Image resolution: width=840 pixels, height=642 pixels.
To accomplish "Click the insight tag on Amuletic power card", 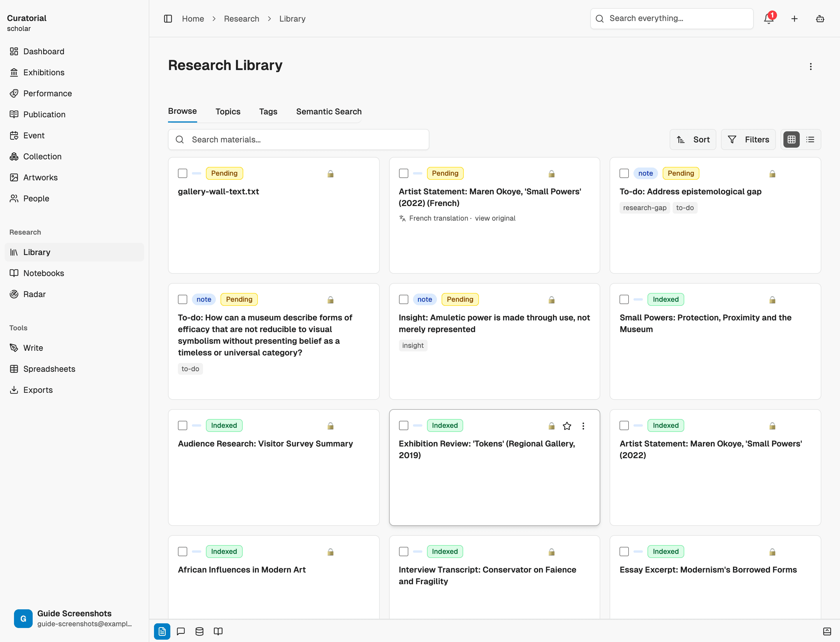I will pyautogui.click(x=413, y=346).
